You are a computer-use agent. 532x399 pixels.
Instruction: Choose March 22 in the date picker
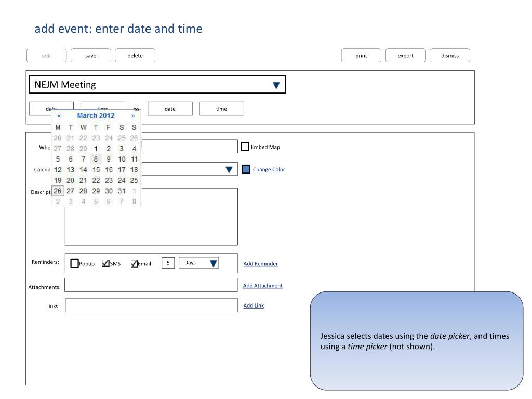coord(96,180)
